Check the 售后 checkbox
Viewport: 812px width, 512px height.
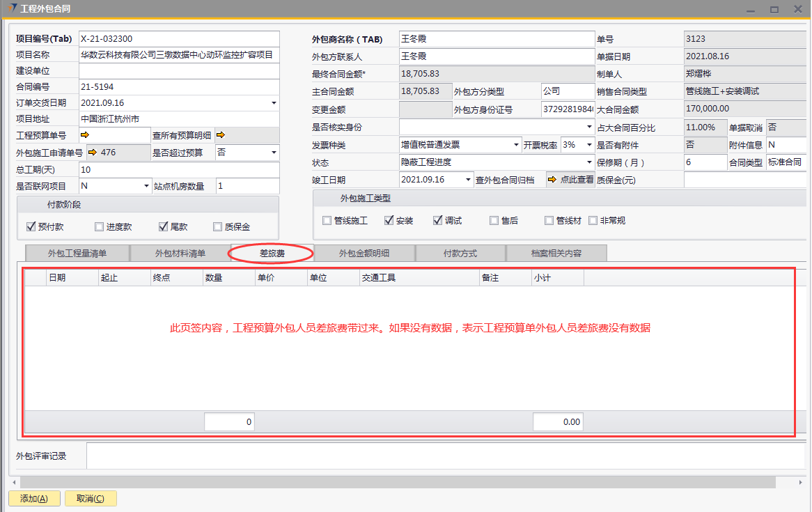click(494, 220)
